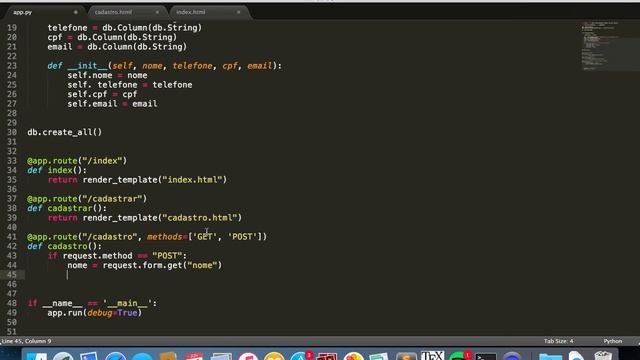640x360 pixels.
Task: Click the Sublime Text icon in the Dock
Action: coord(406,356)
